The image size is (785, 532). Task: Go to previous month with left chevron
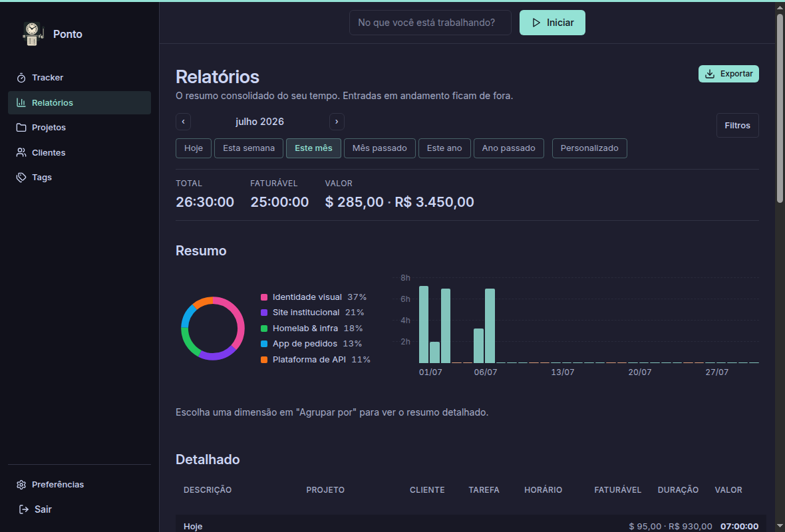coord(183,122)
